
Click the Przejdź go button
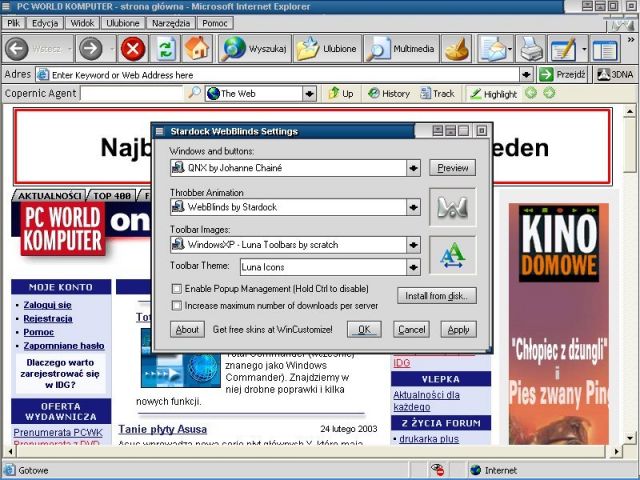(x=563, y=75)
